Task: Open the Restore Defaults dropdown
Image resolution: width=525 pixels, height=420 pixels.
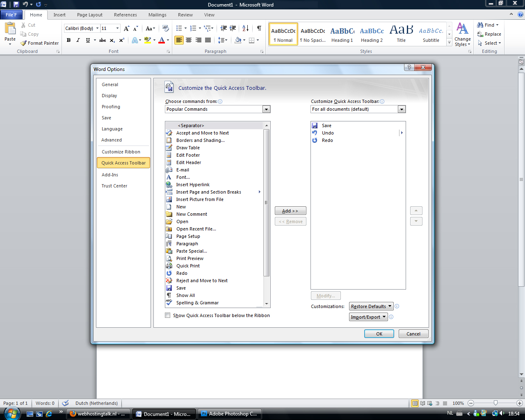Action: click(371, 306)
